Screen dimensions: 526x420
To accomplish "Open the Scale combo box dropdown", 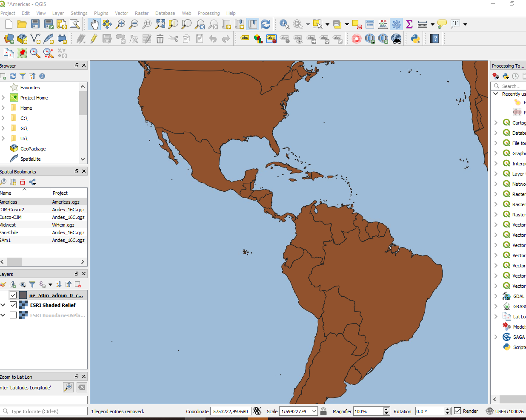I will pyautogui.click(x=314, y=411).
